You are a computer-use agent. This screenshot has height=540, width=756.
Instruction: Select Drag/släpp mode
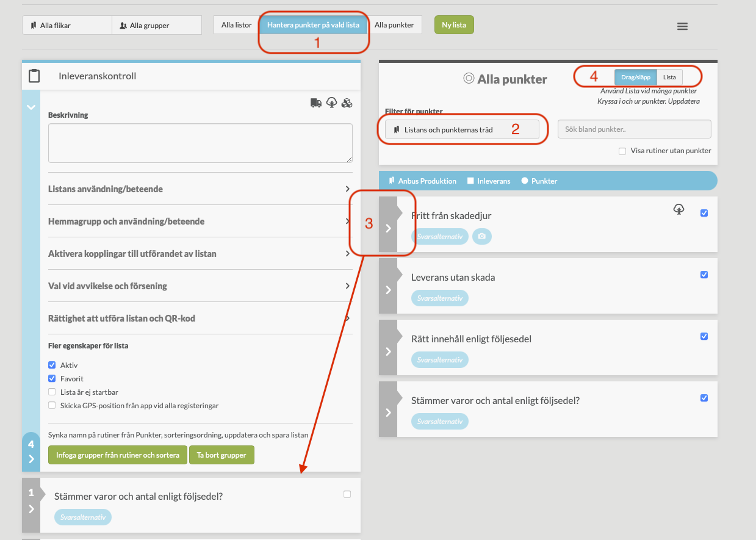[x=636, y=77]
